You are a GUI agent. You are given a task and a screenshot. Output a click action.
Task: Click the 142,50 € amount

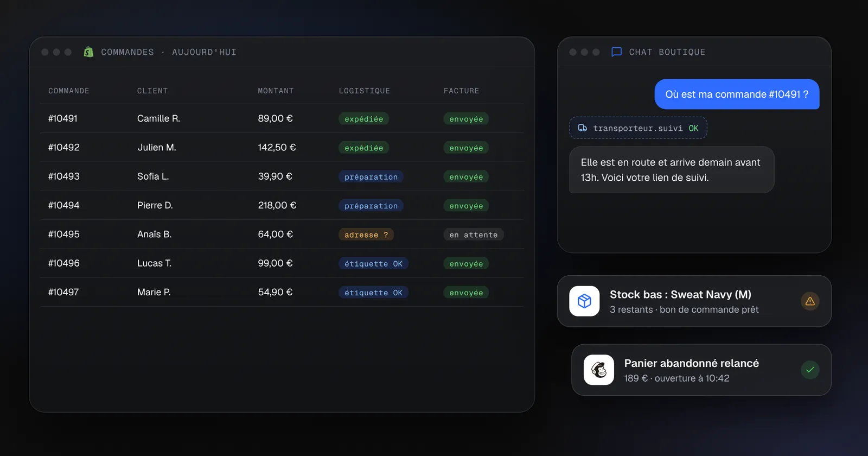tap(277, 147)
